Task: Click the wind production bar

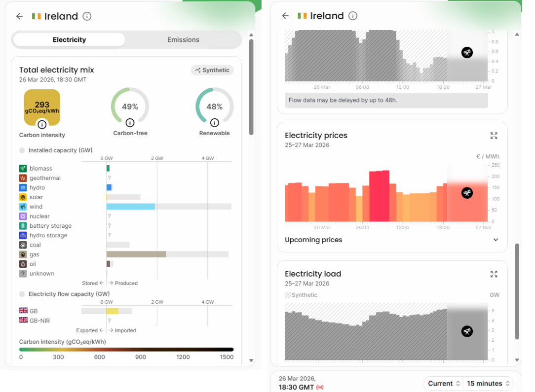Action: tap(131, 207)
